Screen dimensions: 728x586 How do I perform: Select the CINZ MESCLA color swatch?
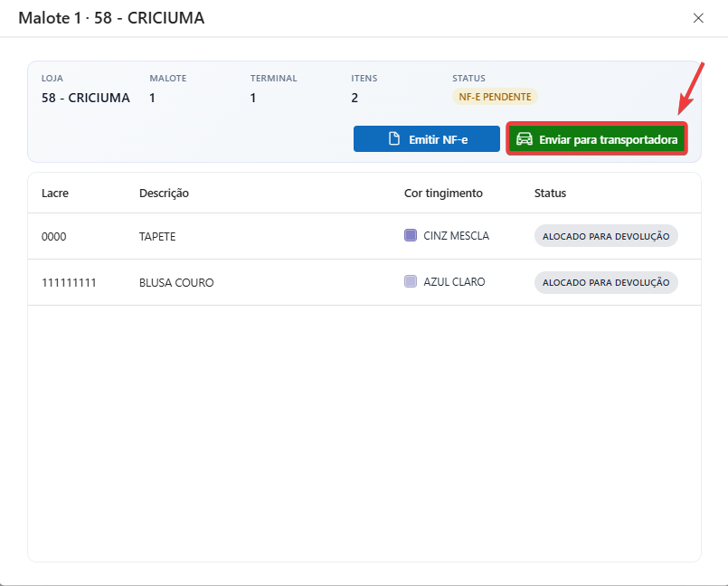pyautogui.click(x=411, y=236)
